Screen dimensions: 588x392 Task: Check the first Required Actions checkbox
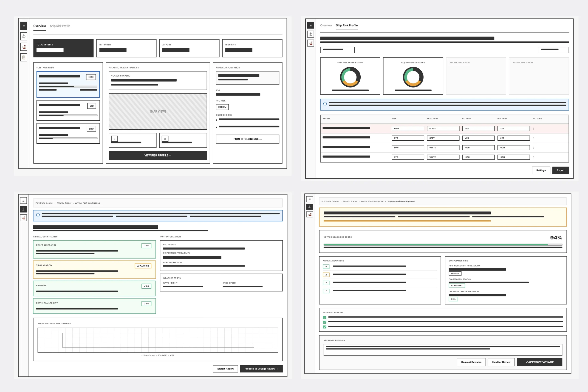[x=325, y=318]
